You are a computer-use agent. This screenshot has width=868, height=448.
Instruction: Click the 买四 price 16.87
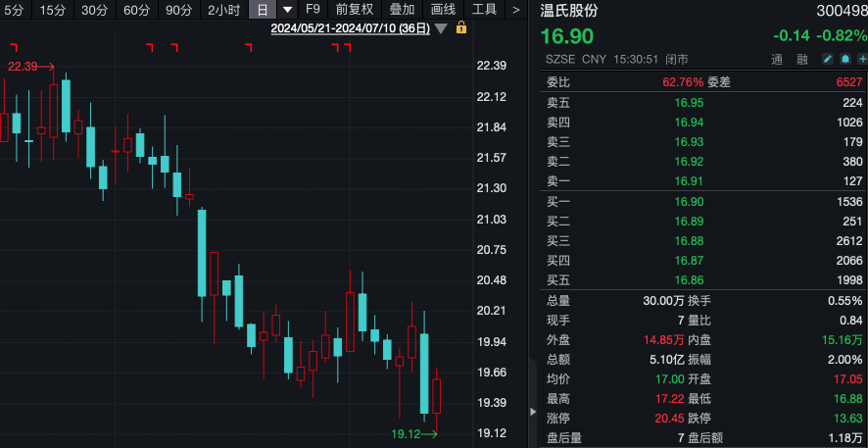coord(689,261)
